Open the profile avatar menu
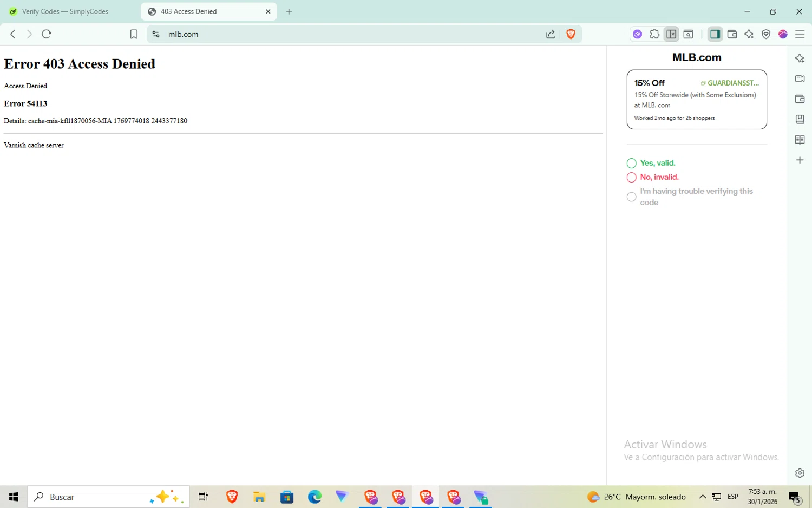This screenshot has width=812, height=508. [x=783, y=34]
